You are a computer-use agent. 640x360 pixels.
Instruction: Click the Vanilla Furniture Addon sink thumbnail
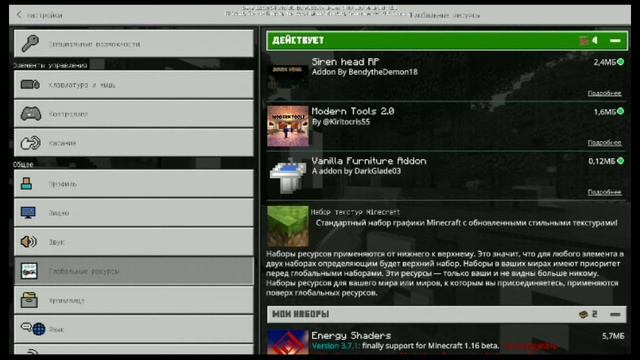coord(287,176)
